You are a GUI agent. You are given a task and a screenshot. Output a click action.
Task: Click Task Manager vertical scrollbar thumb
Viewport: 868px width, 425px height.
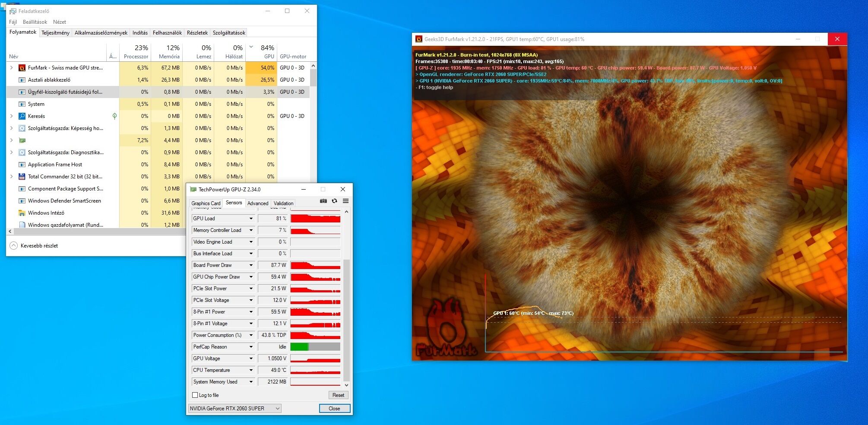click(x=313, y=78)
